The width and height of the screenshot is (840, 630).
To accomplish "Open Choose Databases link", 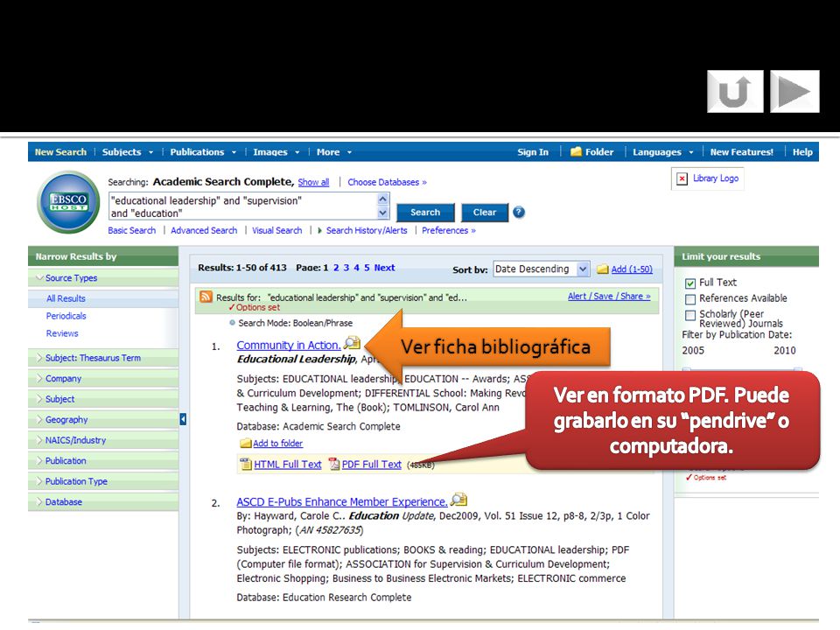I will (387, 182).
